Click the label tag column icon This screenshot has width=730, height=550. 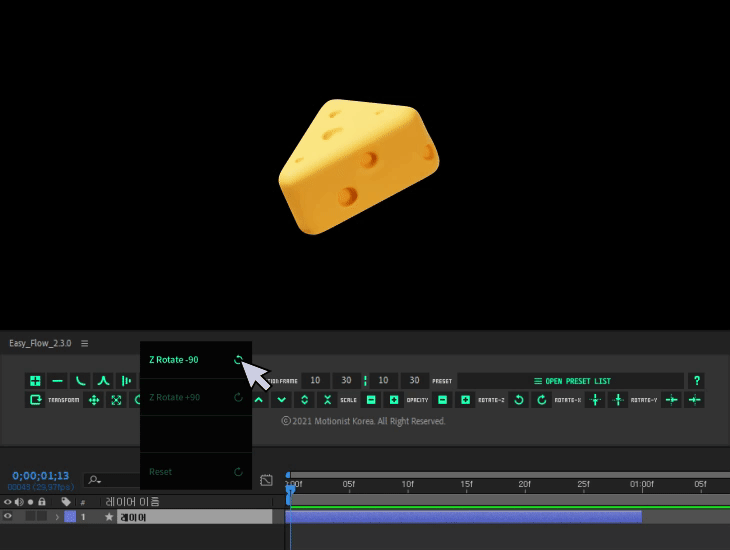pos(66,502)
